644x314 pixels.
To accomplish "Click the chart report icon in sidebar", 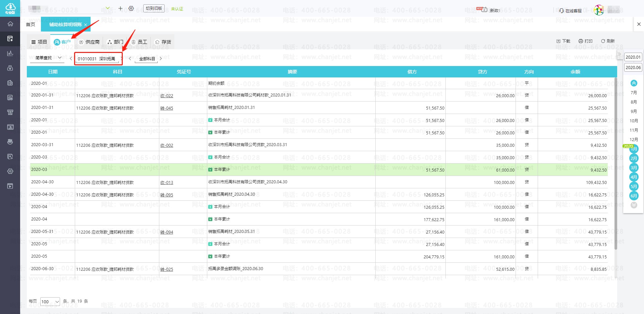I will (x=10, y=53).
